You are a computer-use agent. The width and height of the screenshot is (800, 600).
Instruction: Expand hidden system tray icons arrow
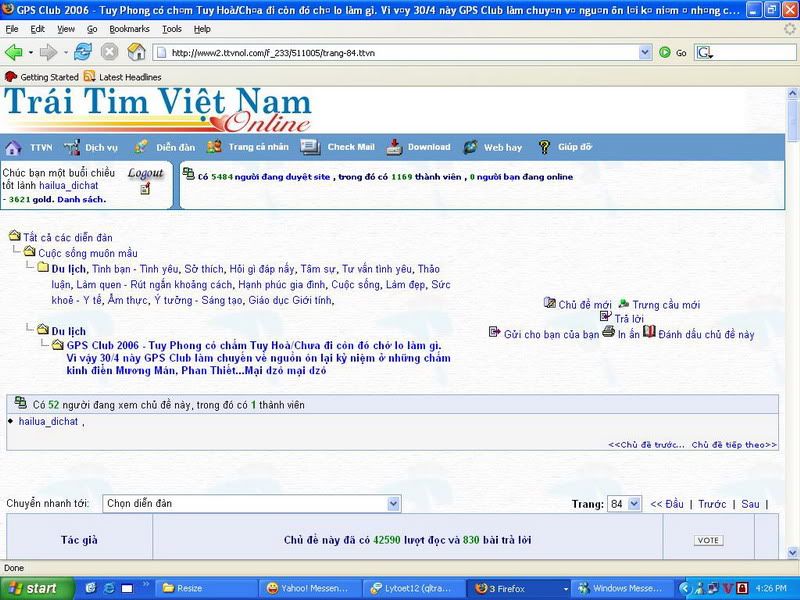click(685, 588)
